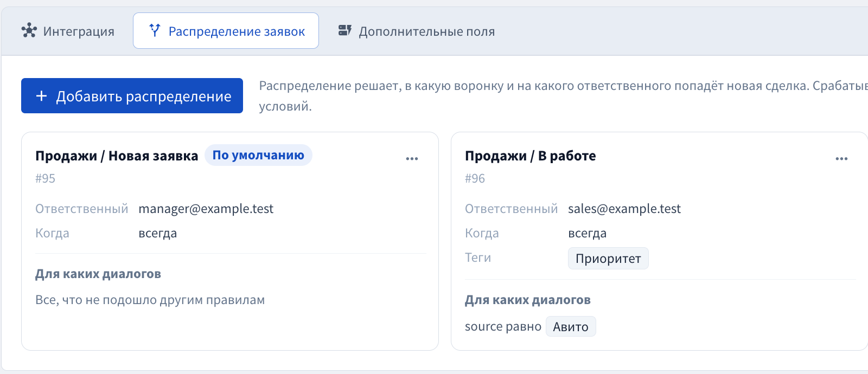This screenshot has height=374, width=868.
Task: Click the Распределение заявок branch icon
Action: (x=155, y=31)
